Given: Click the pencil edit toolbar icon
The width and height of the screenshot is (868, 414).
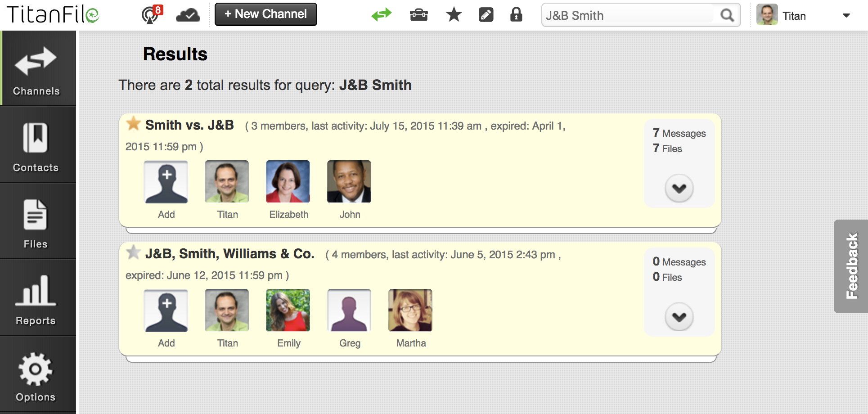Looking at the screenshot, I should pyautogui.click(x=486, y=15).
